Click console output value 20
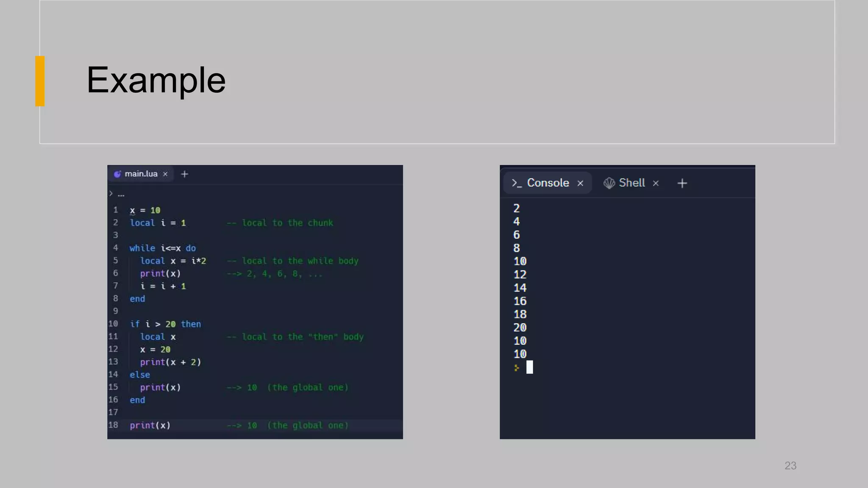Image resolution: width=868 pixels, height=488 pixels. pos(520,327)
